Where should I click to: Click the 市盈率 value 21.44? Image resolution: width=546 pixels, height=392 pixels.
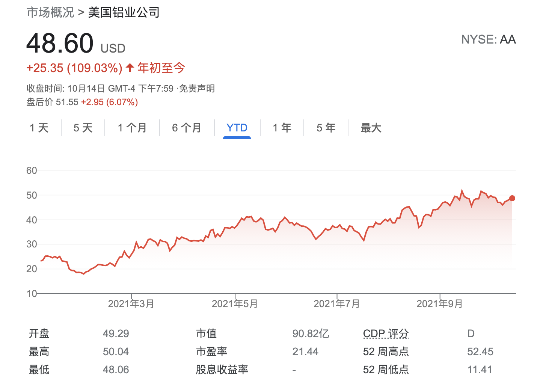tap(305, 351)
